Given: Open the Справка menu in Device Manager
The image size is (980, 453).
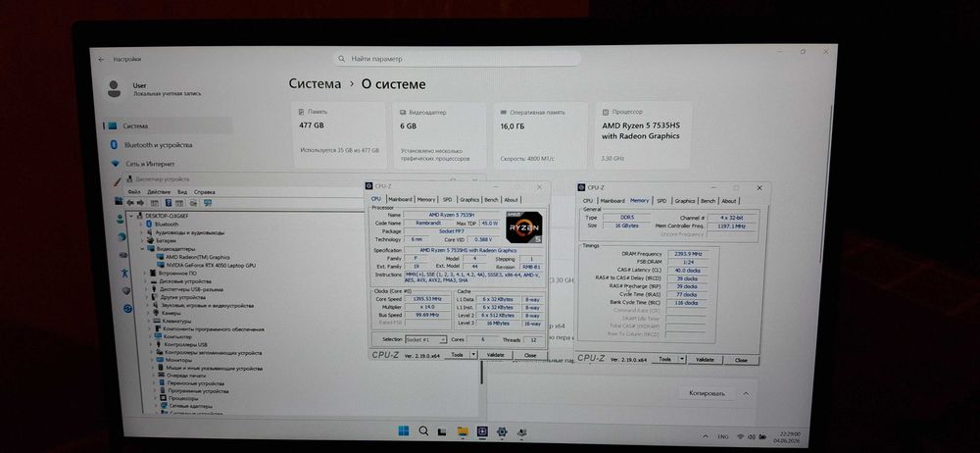Looking at the screenshot, I should pos(205,192).
